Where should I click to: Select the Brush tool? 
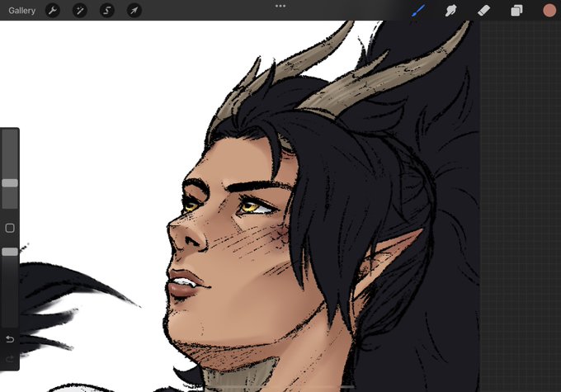click(x=418, y=11)
